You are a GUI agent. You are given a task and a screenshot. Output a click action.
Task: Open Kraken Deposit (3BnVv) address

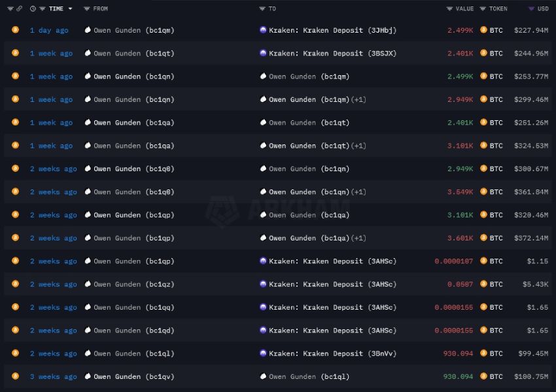[332, 353]
